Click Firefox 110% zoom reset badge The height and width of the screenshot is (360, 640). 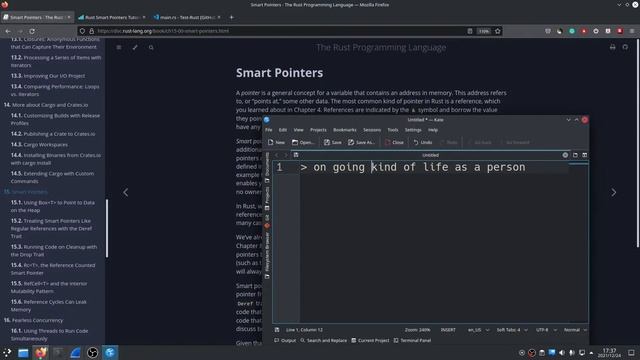point(484,31)
